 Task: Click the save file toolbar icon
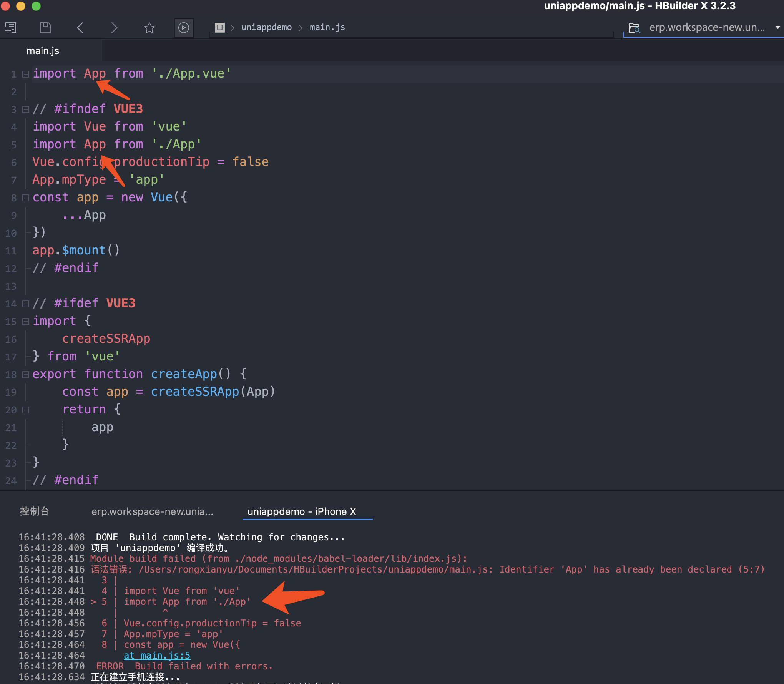point(45,28)
